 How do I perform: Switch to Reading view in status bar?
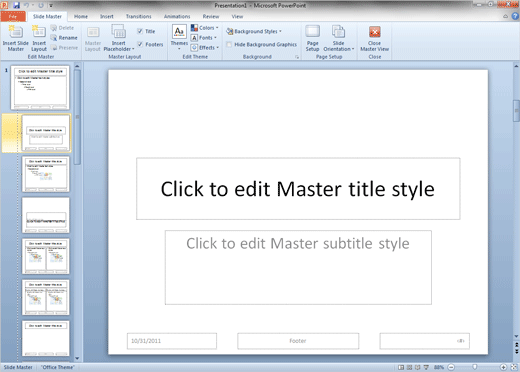pyautogui.click(x=418, y=367)
